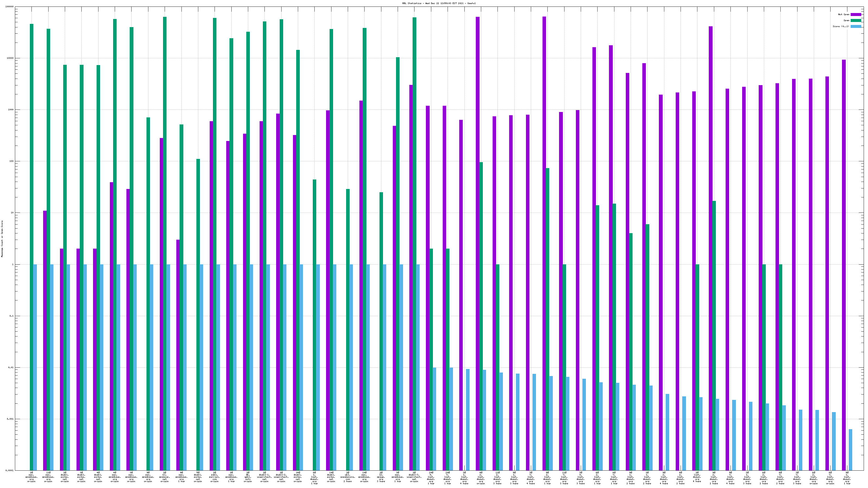Click the dnsbl-1.uceprotect.net axis label
Viewport: 868px width, 488px height.
(x=264, y=477)
